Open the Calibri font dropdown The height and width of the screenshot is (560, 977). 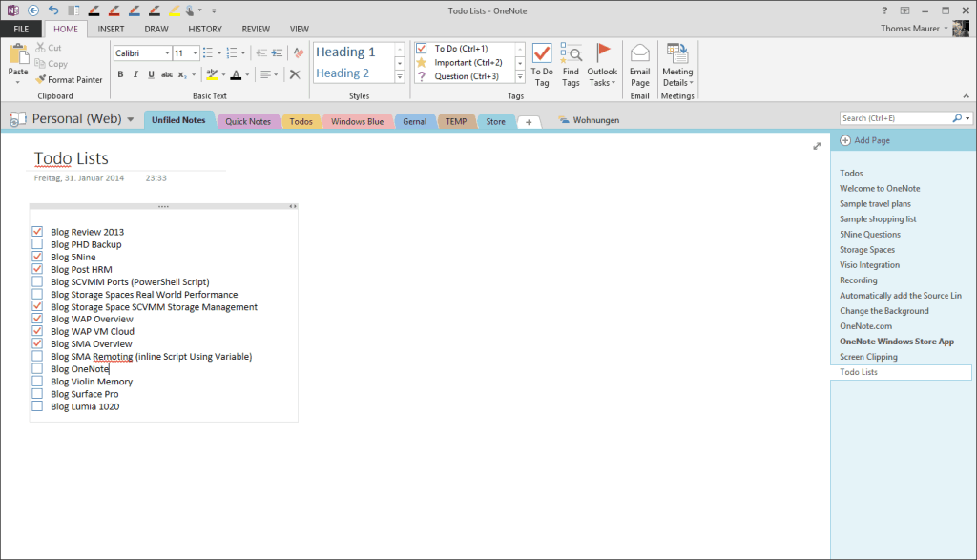167,53
